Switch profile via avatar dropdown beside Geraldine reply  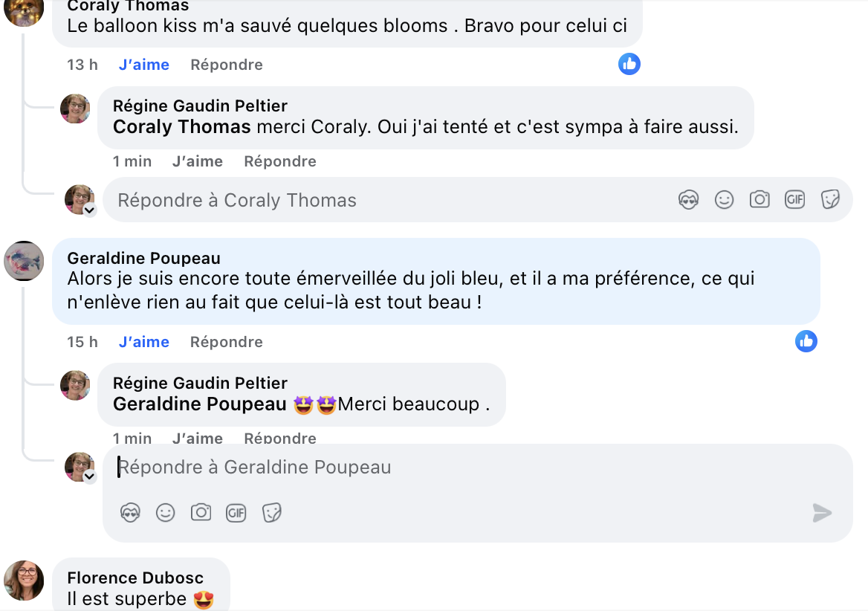pos(89,477)
